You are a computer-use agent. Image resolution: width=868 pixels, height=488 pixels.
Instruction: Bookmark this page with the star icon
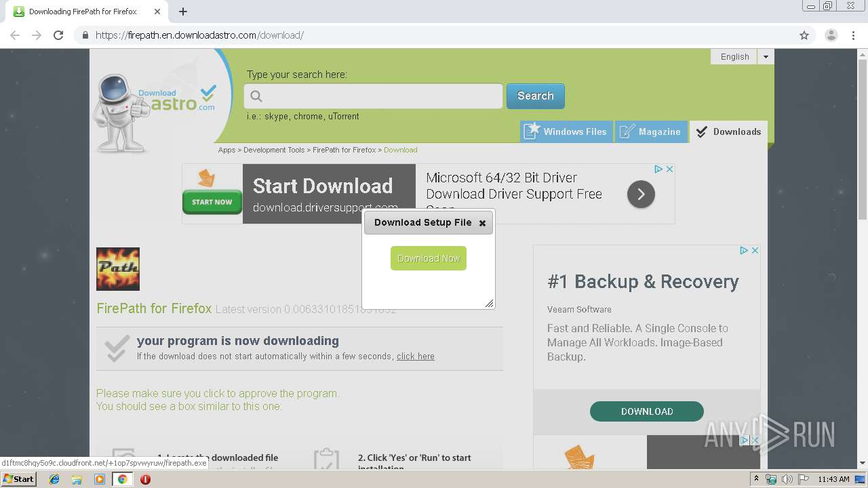(x=804, y=35)
